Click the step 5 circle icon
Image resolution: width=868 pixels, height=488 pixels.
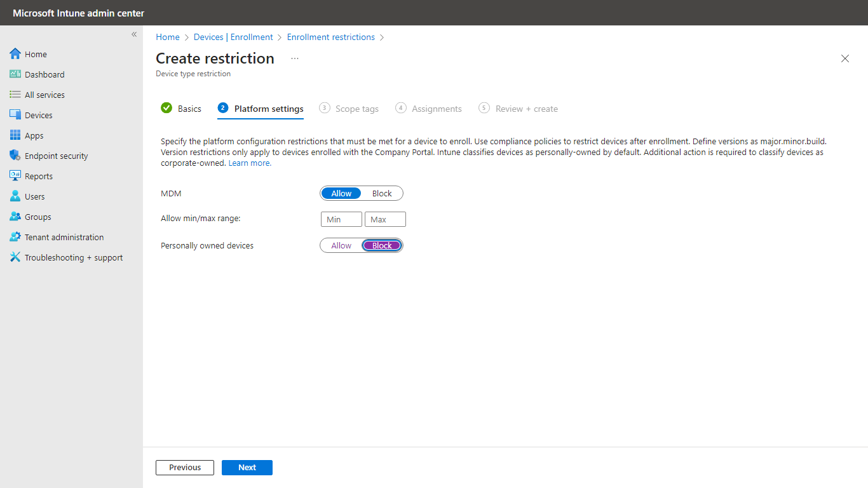point(484,108)
